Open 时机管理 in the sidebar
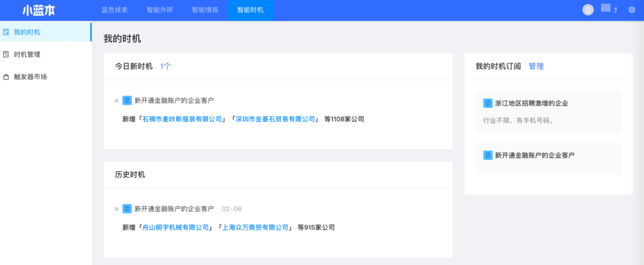 coord(26,55)
